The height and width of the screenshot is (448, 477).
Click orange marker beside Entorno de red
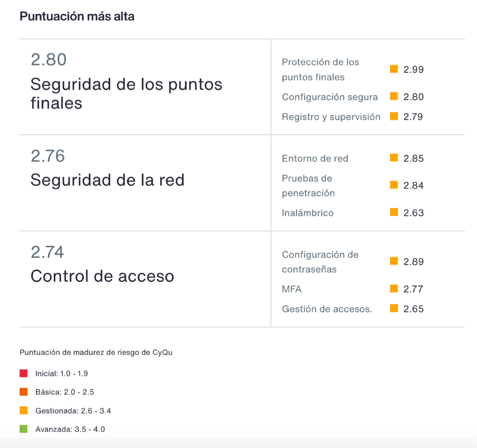click(394, 158)
